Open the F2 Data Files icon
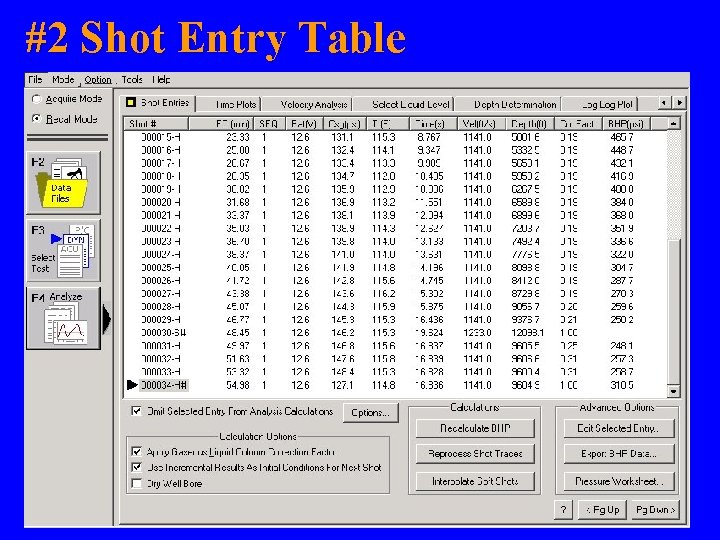The image size is (720, 540). click(63, 183)
